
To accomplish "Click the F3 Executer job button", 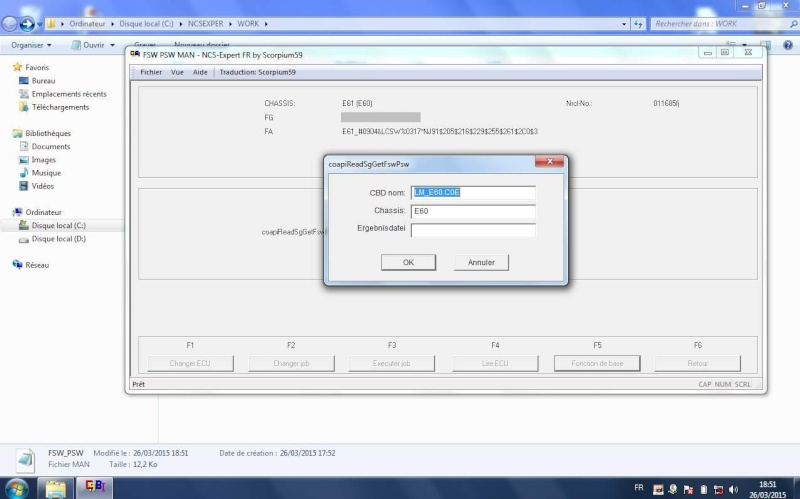I will [392, 363].
